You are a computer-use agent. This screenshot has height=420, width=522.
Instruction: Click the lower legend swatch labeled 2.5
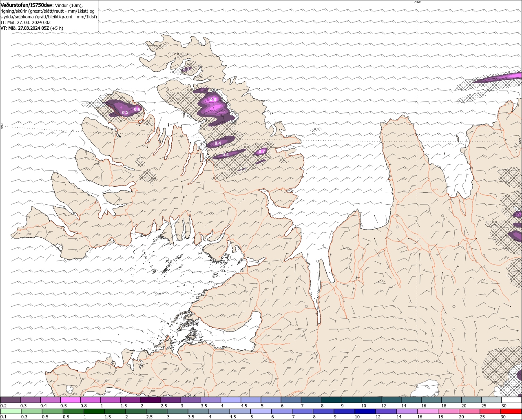[x=157, y=411]
